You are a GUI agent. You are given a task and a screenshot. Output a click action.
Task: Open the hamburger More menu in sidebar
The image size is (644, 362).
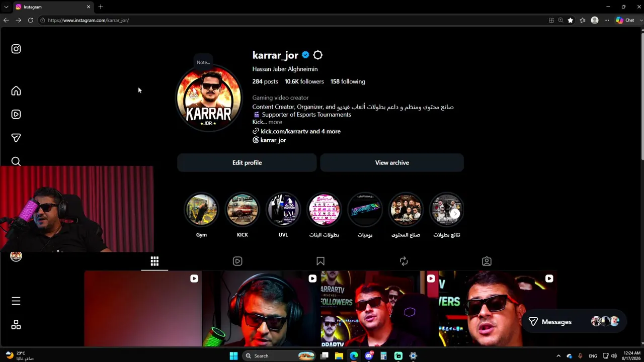[16, 301]
